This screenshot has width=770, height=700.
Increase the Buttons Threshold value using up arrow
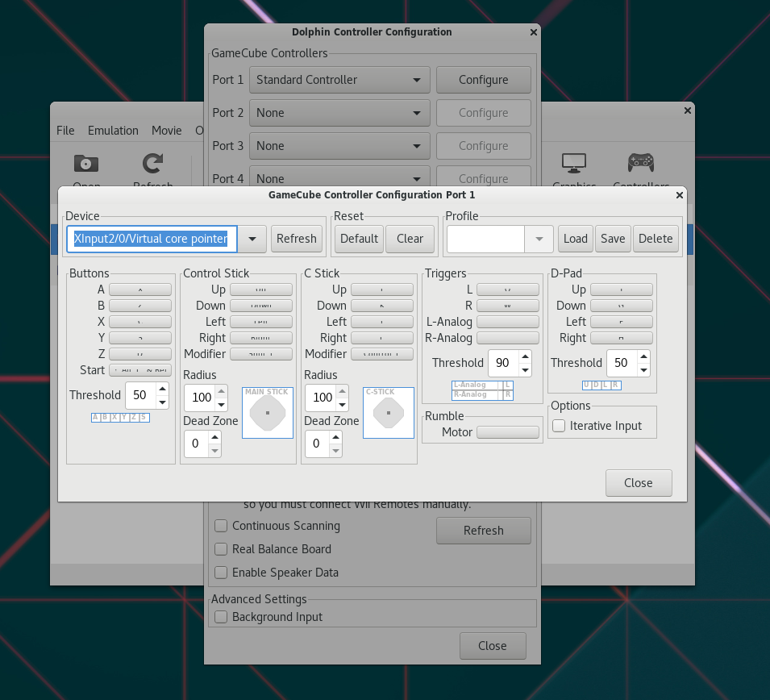pos(162,389)
